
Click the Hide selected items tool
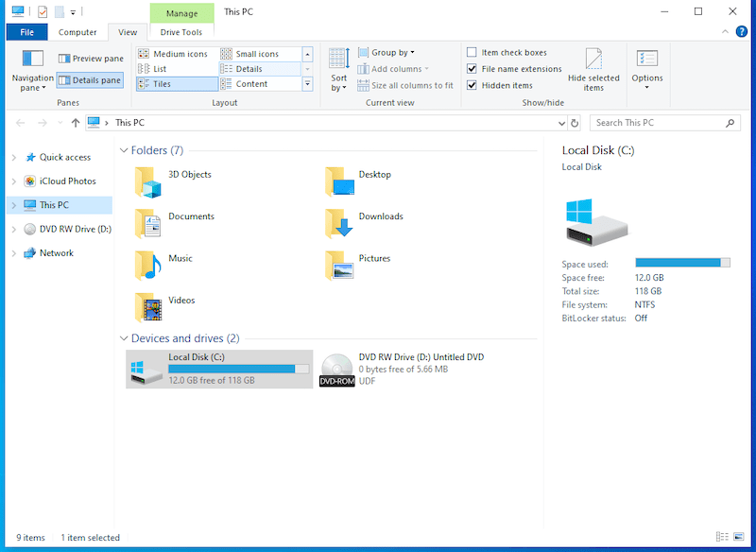point(593,71)
